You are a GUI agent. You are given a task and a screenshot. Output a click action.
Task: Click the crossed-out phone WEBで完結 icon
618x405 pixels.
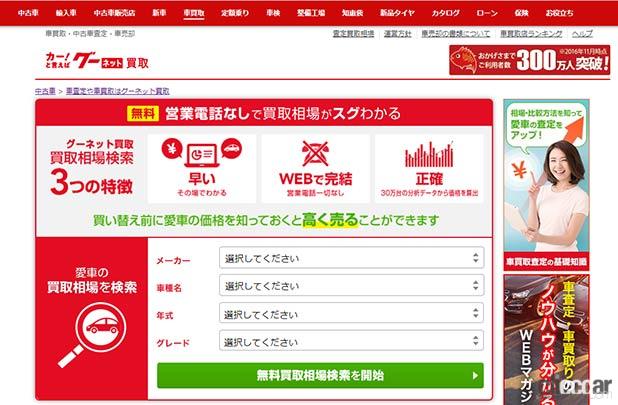pos(315,154)
